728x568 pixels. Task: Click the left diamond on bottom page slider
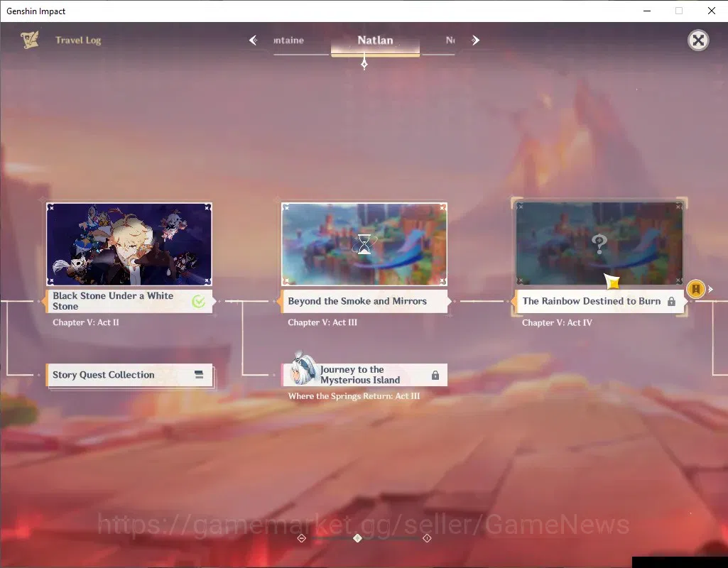click(301, 538)
